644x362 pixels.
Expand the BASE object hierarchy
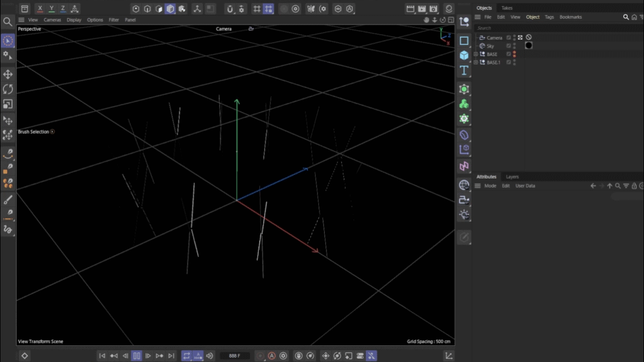[x=475, y=54]
